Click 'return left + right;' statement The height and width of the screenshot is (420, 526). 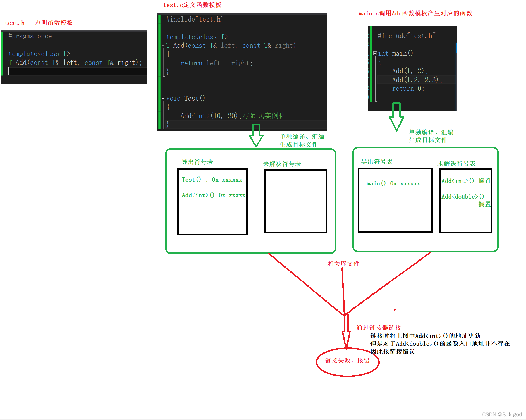(216, 63)
